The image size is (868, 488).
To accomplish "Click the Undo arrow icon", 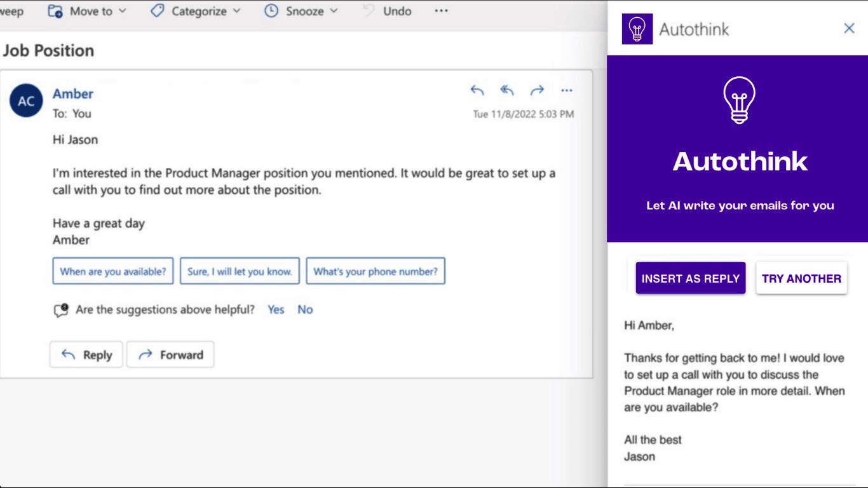I will pyautogui.click(x=369, y=11).
